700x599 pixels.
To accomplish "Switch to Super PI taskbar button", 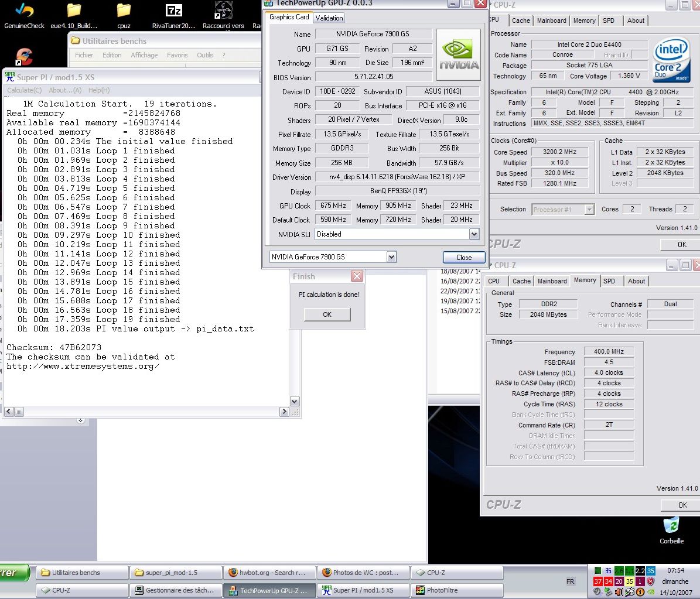I will point(363,590).
